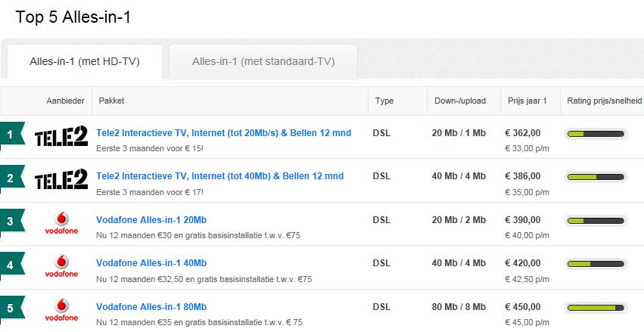Click the Tele2 logo in row 1
The image size is (644, 332).
click(x=61, y=136)
